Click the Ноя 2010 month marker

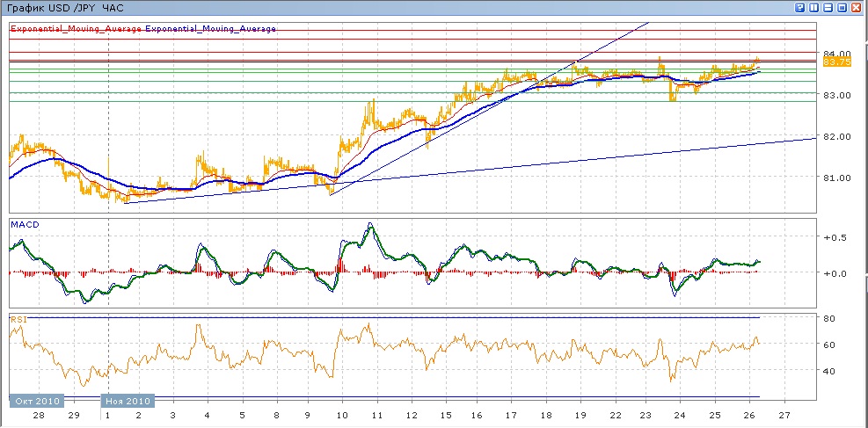tap(128, 401)
